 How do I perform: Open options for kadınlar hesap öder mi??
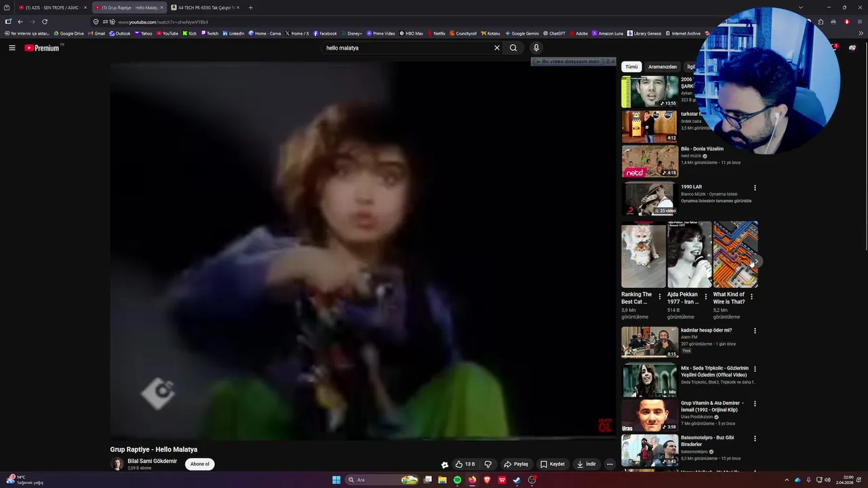[x=755, y=331]
